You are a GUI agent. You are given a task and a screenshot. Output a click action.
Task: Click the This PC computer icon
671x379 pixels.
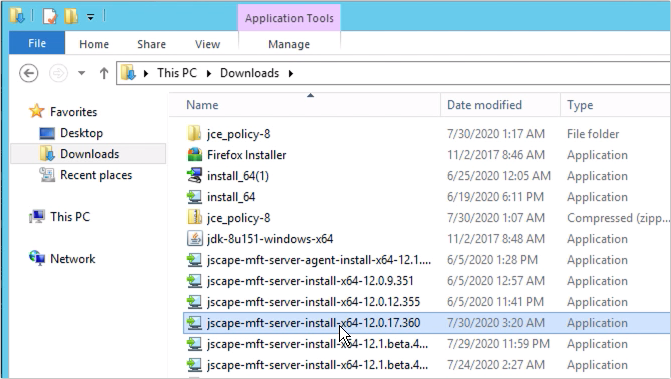pyautogui.click(x=37, y=216)
